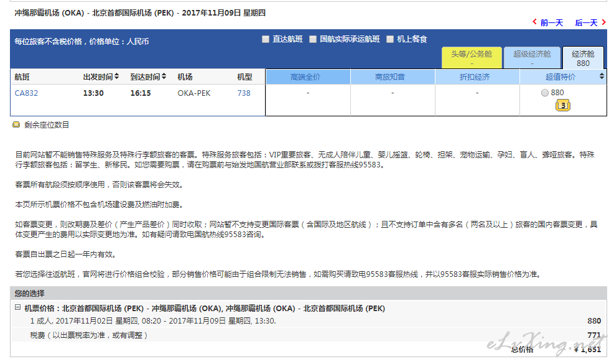Click the red left arrow before 前一天

pyautogui.click(x=535, y=22)
